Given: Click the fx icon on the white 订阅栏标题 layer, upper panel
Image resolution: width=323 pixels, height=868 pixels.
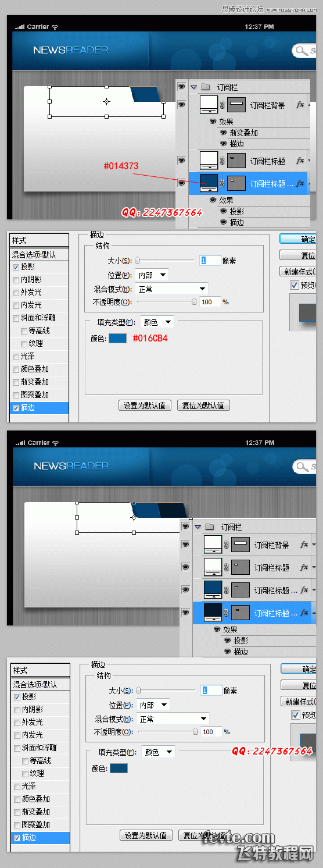Looking at the screenshot, I should [x=300, y=161].
